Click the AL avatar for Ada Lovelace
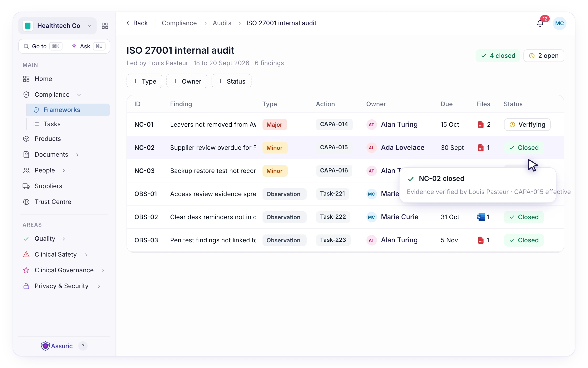 point(371,148)
